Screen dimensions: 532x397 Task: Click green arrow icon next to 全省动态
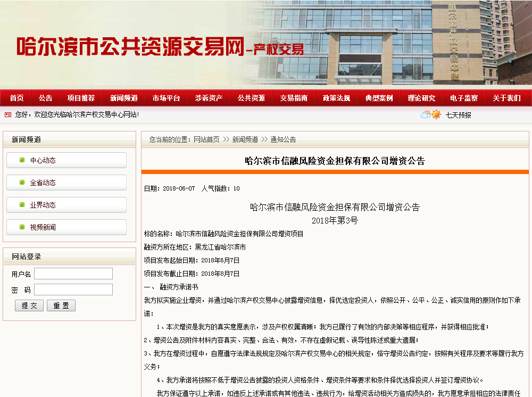[x=22, y=182]
